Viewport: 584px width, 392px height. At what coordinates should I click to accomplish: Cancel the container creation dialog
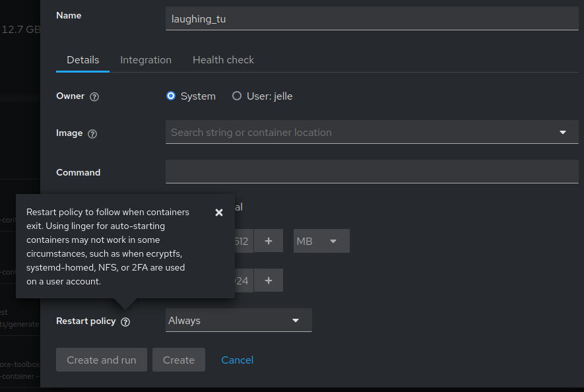(x=237, y=360)
